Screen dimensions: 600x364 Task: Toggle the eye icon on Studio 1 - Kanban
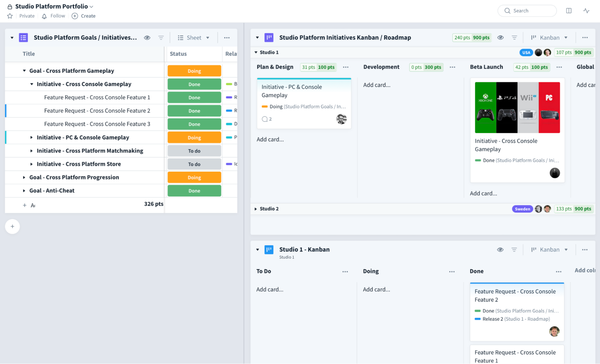click(x=500, y=249)
